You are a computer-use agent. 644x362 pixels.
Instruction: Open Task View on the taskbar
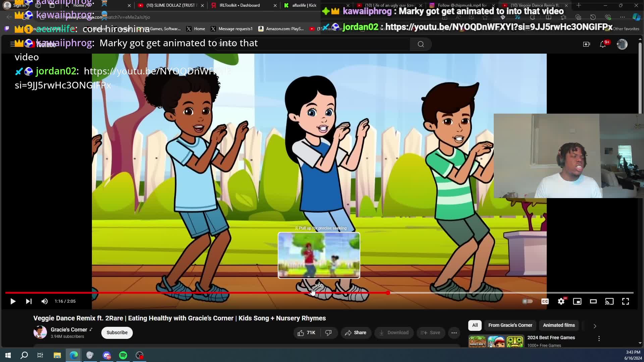click(x=40, y=355)
